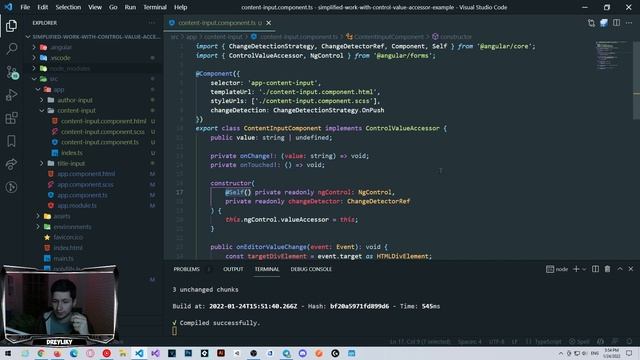Click the Ln 17, Col 9 cursor position indicator
640x360 pixels.
[x=420, y=342]
